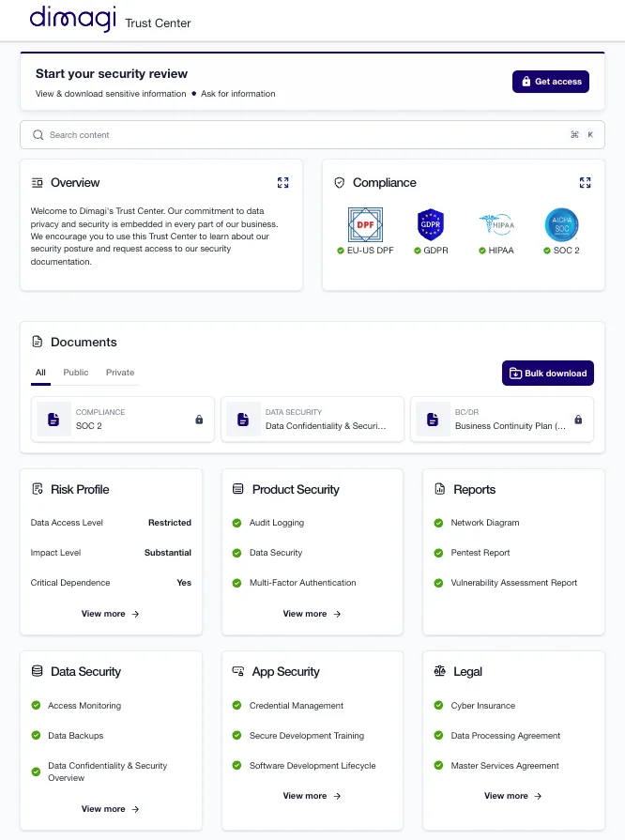Click the Overview header icon

(37, 183)
